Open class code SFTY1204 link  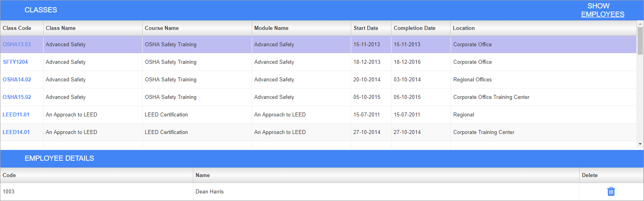pos(16,62)
